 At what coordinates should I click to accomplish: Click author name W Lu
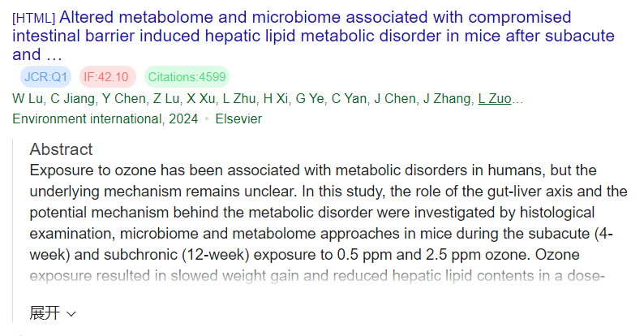pos(28,99)
